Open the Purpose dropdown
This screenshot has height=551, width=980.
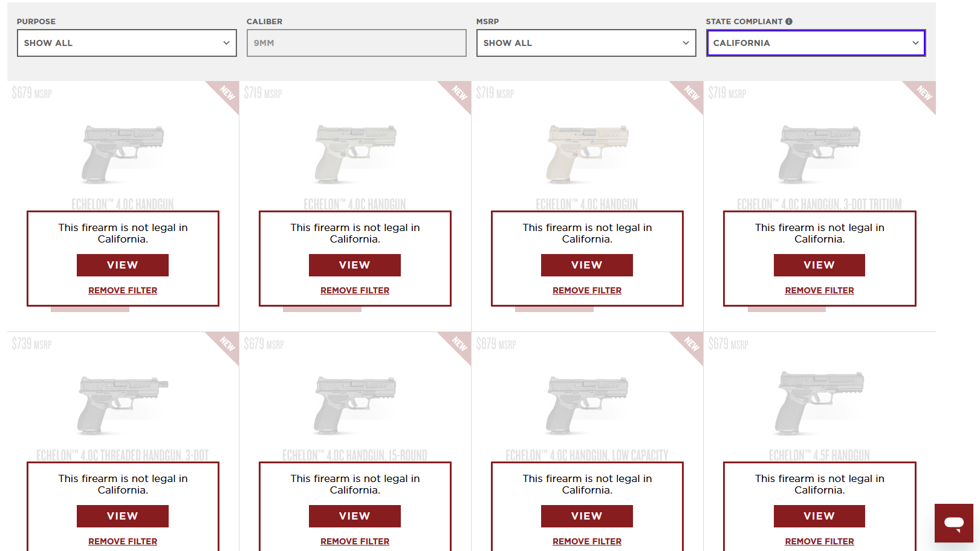[127, 43]
